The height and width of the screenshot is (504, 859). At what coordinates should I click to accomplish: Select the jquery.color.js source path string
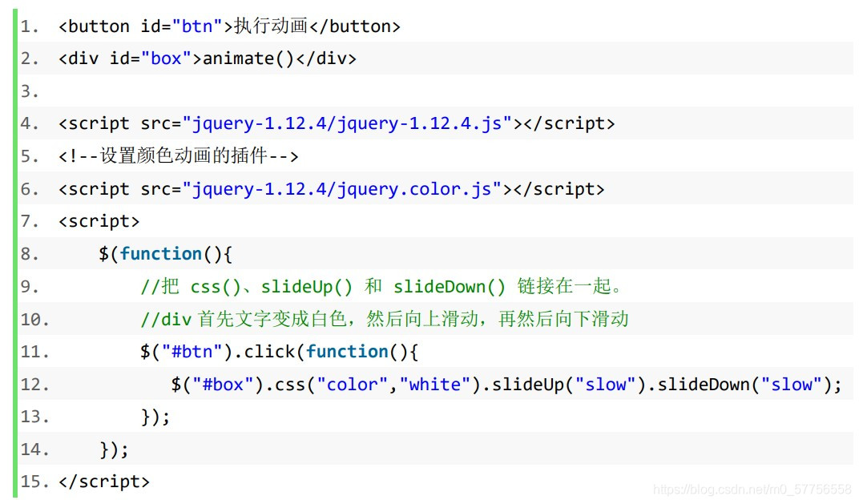(x=342, y=189)
